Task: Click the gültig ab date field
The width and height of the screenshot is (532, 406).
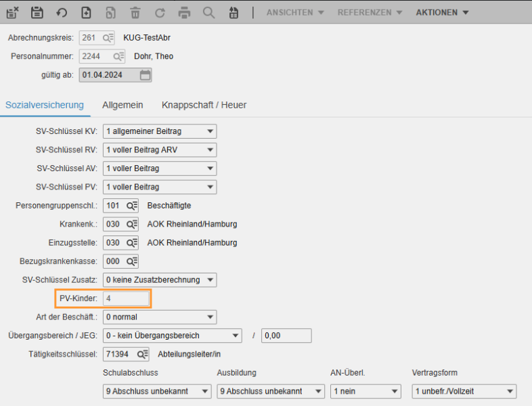Action: pyautogui.click(x=115, y=75)
